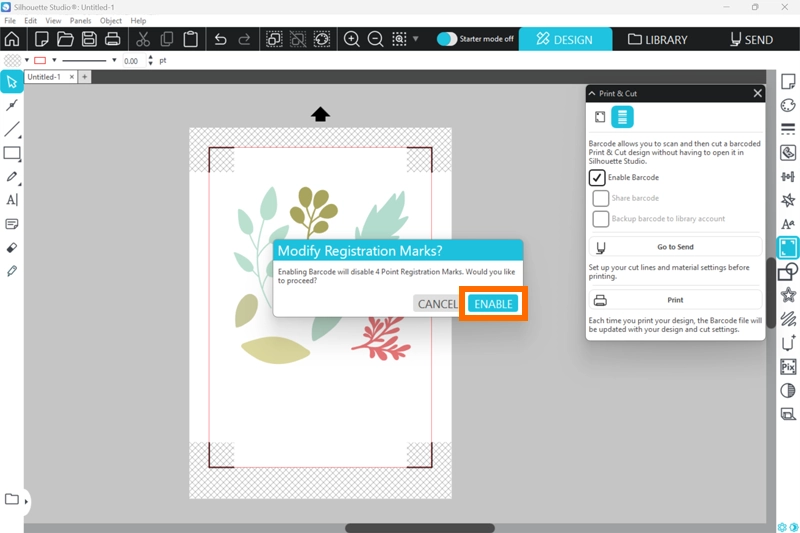
Task: Select the Eraser tool
Action: click(x=12, y=247)
